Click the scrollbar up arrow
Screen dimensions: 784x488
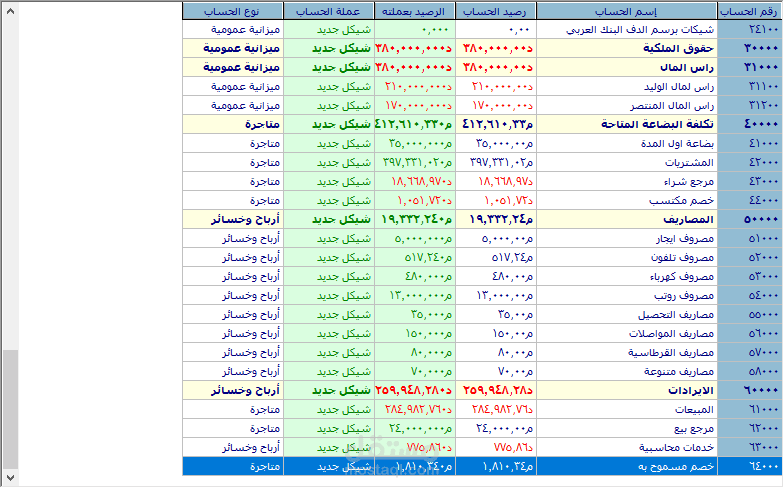tap(10, 10)
